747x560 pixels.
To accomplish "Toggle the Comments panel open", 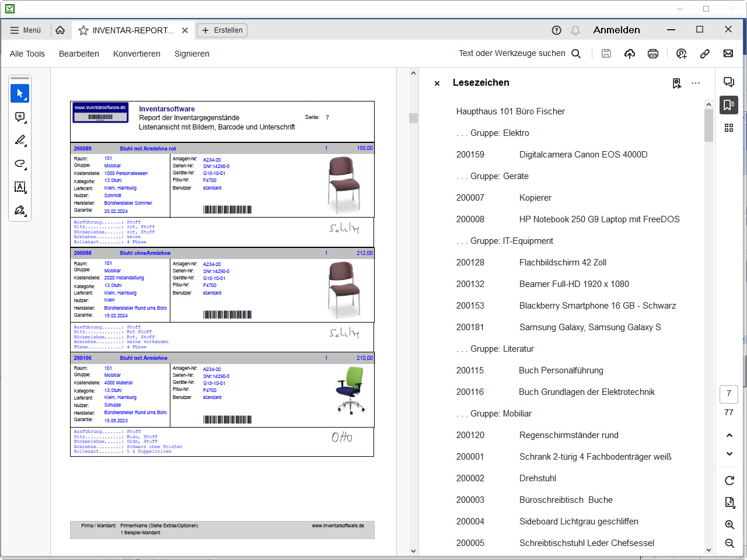I will point(728,83).
